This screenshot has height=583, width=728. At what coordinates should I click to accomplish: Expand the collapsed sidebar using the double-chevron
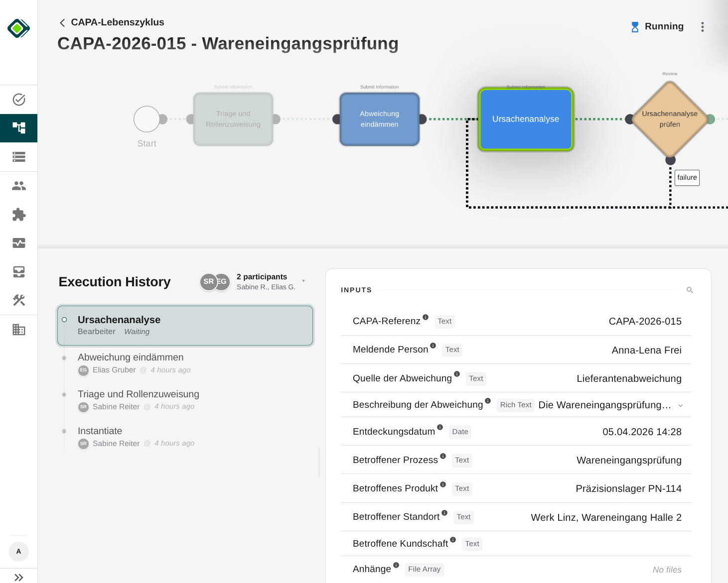(x=18, y=577)
